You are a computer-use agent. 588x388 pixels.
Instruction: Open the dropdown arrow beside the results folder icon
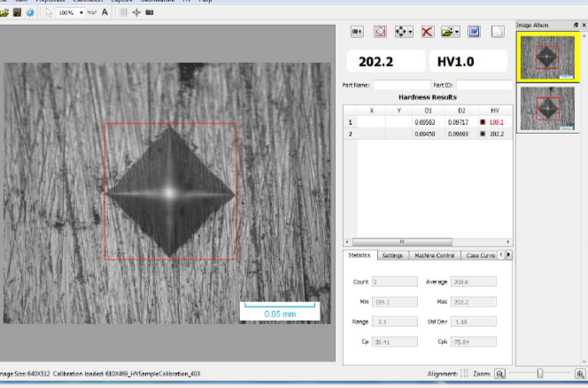point(457,32)
